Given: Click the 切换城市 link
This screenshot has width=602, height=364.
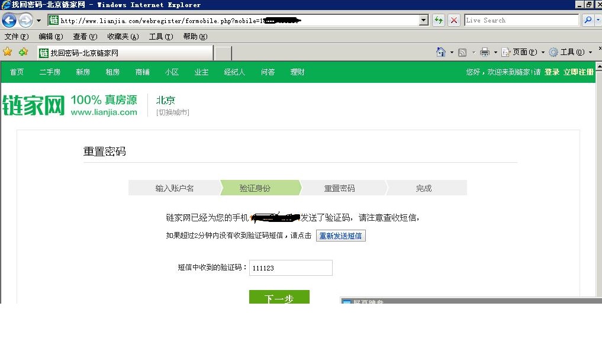Looking at the screenshot, I should tap(173, 112).
